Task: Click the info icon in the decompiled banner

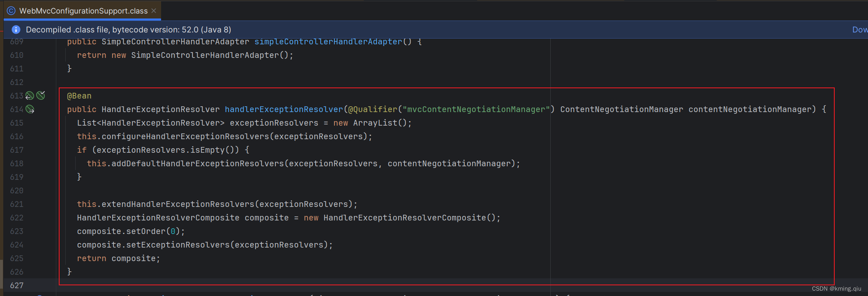Action: (x=16, y=30)
